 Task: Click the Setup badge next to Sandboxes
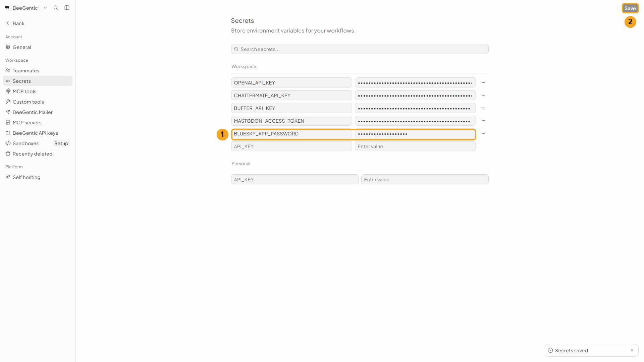point(61,143)
